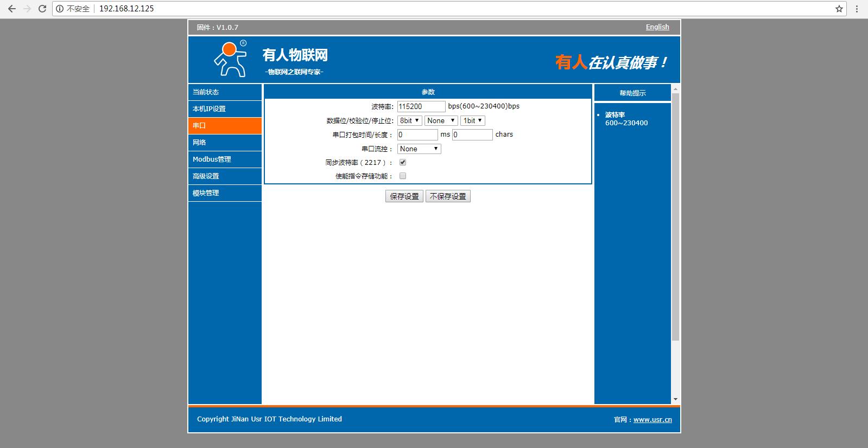This screenshot has width=868, height=448.
Task: Expand the serial flow control dropdown
Action: point(419,149)
